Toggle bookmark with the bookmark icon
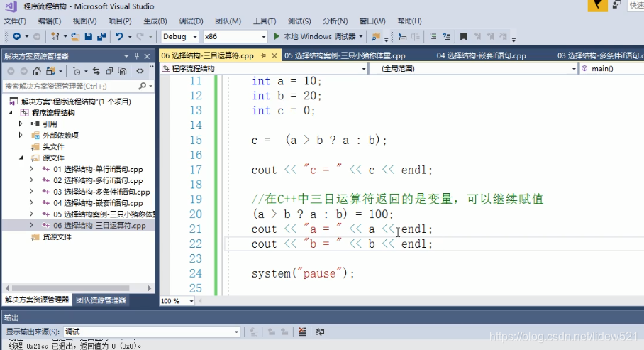644x350 pixels. click(x=463, y=37)
